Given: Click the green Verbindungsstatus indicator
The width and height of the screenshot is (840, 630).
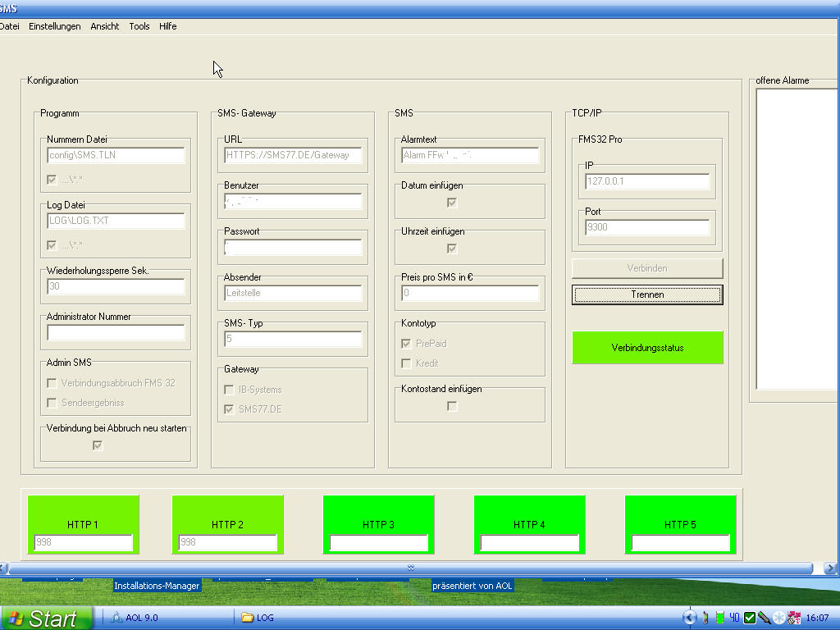Looking at the screenshot, I should click(647, 348).
